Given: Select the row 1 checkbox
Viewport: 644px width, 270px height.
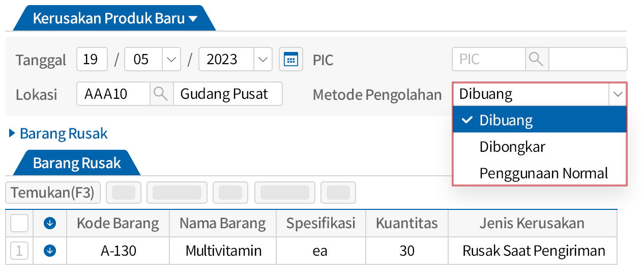Looking at the screenshot, I should 19,250.
